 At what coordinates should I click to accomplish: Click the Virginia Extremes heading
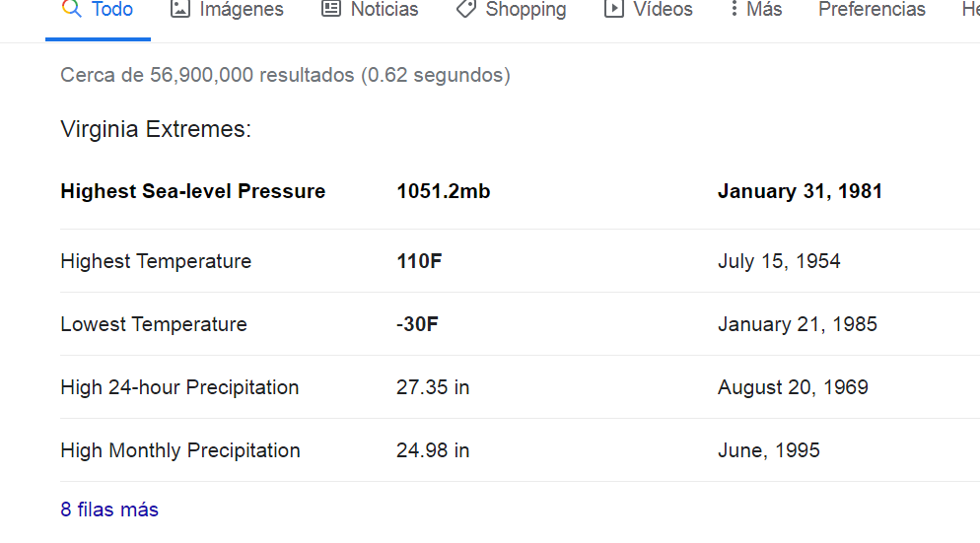point(156,129)
